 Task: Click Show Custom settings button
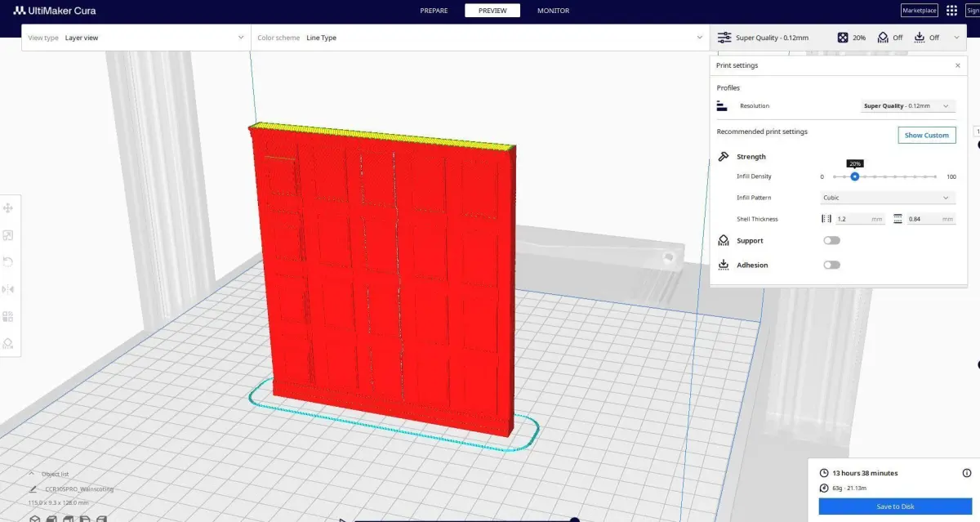pos(927,136)
